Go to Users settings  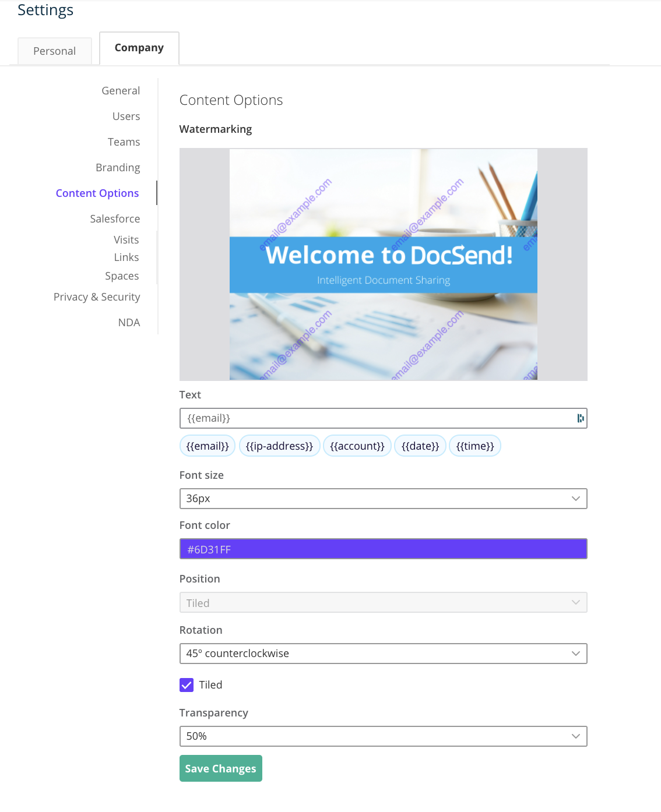126,116
